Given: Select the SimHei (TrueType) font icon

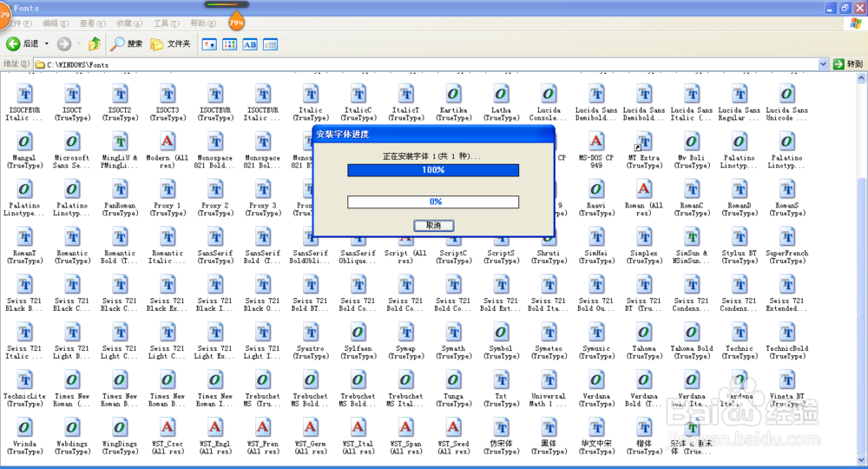Looking at the screenshot, I should (595, 237).
